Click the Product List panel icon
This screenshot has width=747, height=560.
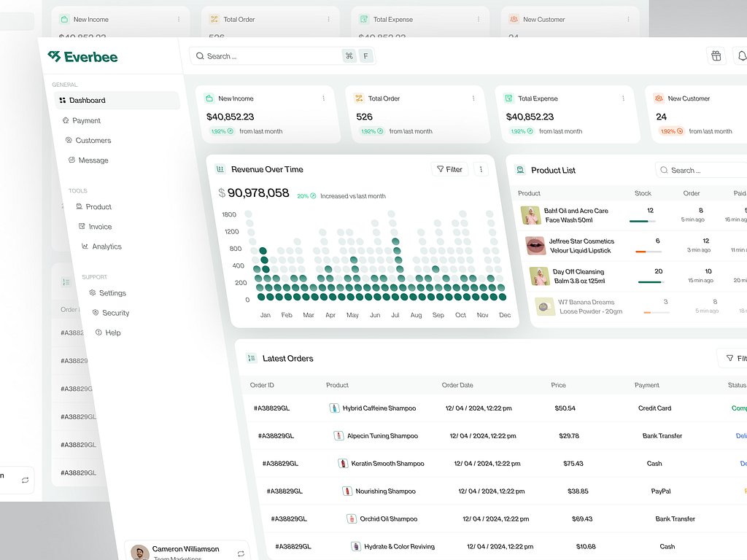[x=520, y=169]
